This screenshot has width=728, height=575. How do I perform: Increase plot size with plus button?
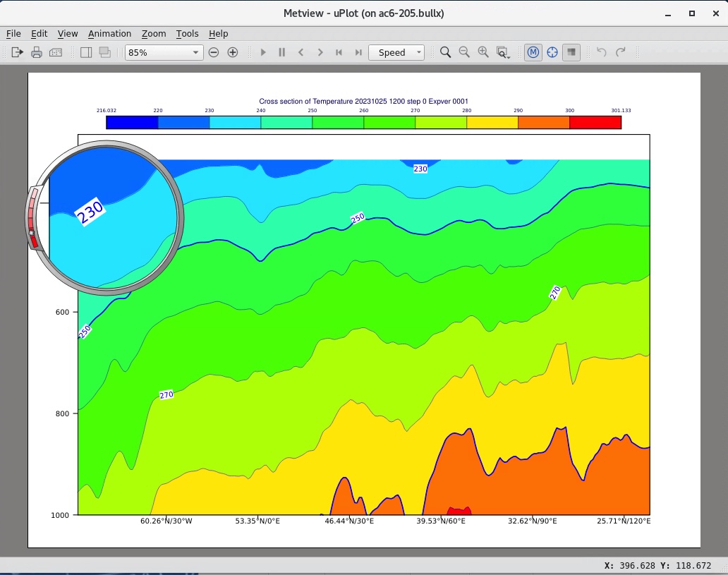[x=233, y=52]
